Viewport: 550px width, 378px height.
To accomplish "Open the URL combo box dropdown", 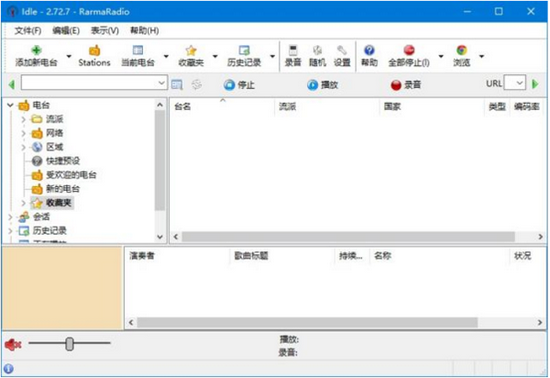I will tap(519, 83).
